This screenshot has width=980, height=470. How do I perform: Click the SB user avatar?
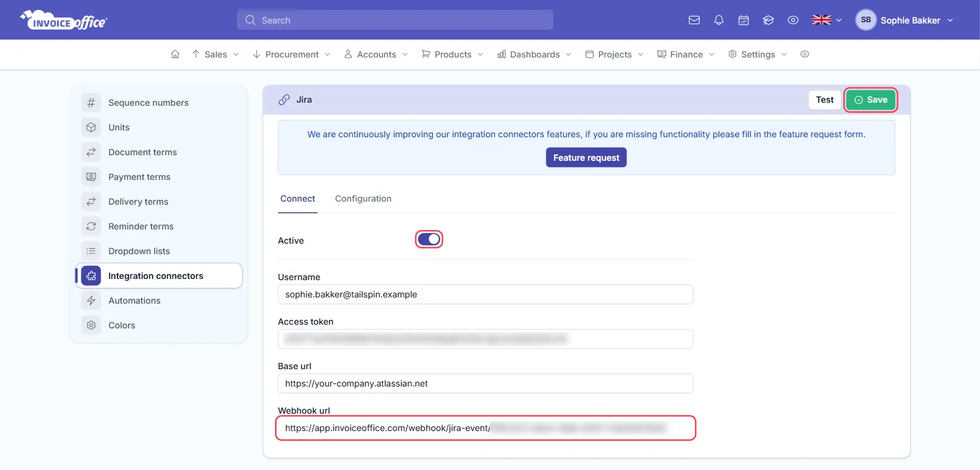(866, 20)
